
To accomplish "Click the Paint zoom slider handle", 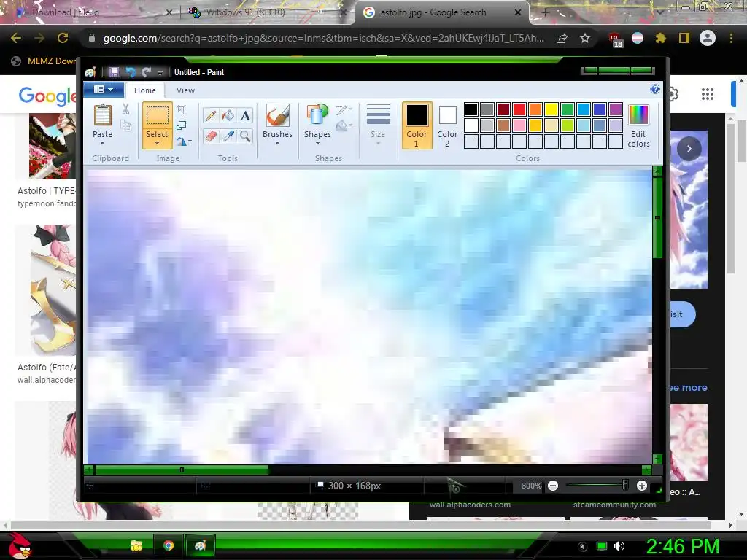I will [625, 486].
